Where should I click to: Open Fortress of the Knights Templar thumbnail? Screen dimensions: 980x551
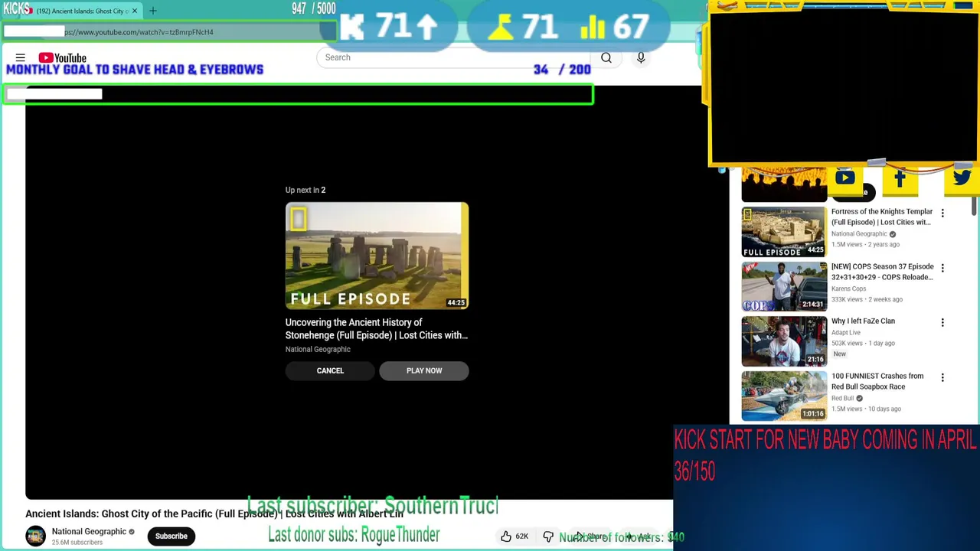(784, 232)
